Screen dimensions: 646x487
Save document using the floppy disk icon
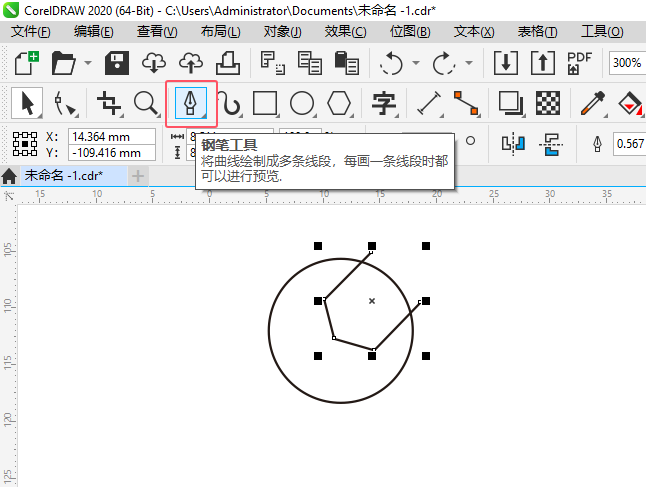click(117, 63)
